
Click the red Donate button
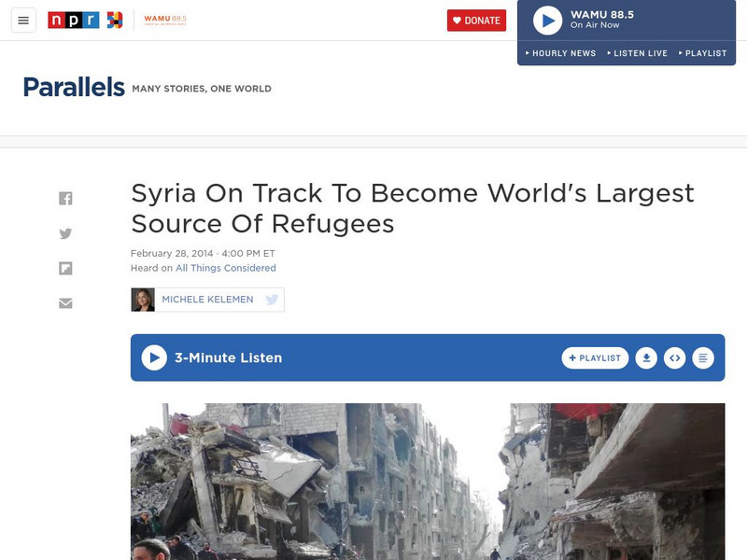(476, 21)
